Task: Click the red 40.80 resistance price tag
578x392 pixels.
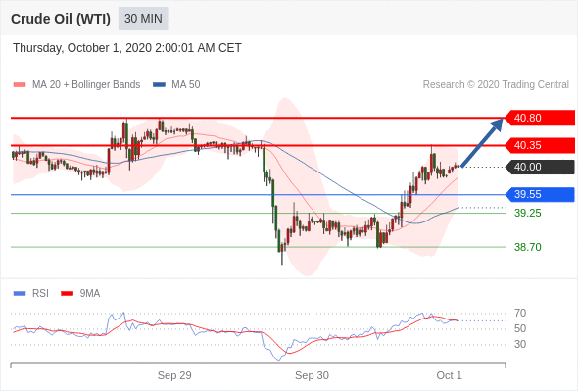Action: (x=540, y=118)
